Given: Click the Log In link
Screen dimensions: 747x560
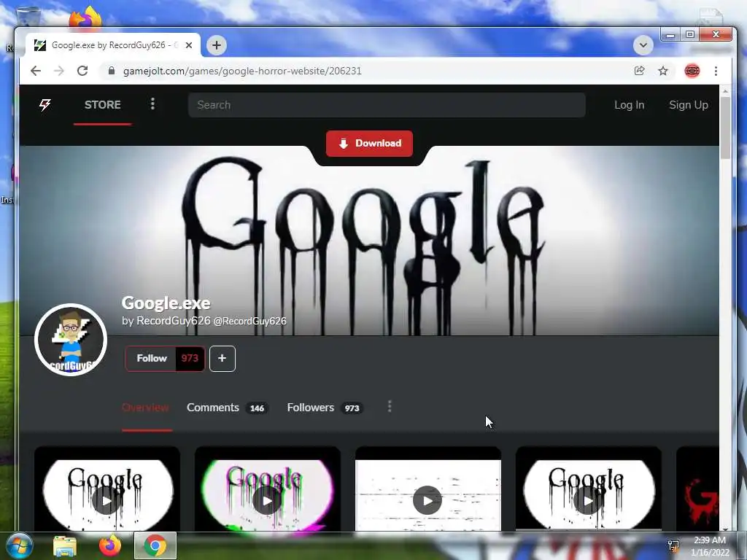Looking at the screenshot, I should pyautogui.click(x=629, y=105).
